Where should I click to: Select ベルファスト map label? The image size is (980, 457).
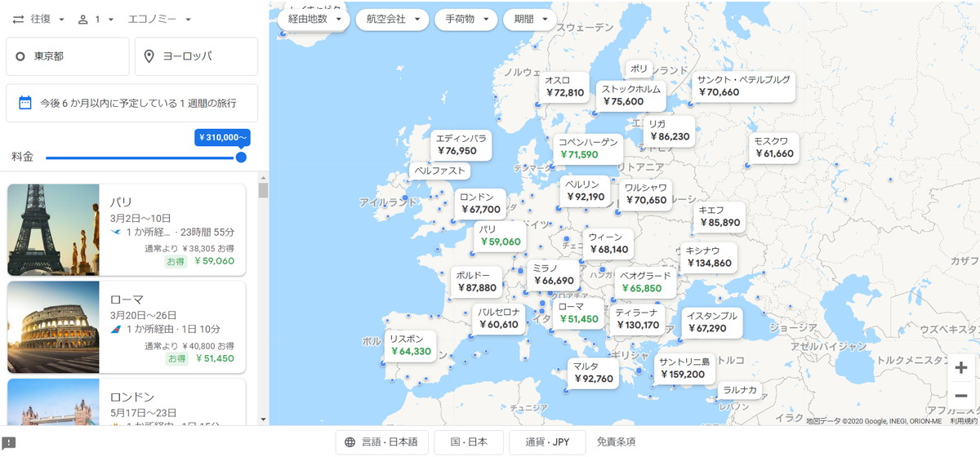[x=440, y=171]
